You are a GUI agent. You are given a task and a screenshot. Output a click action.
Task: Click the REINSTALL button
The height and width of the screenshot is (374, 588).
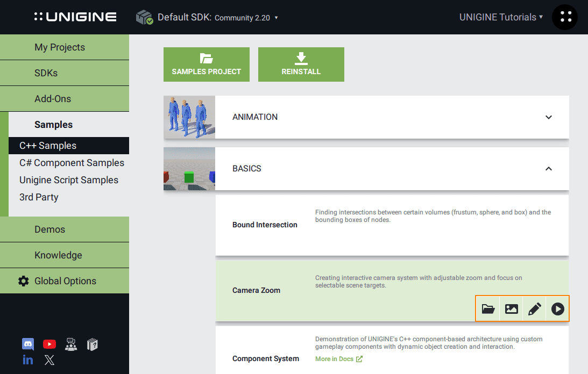click(x=301, y=64)
